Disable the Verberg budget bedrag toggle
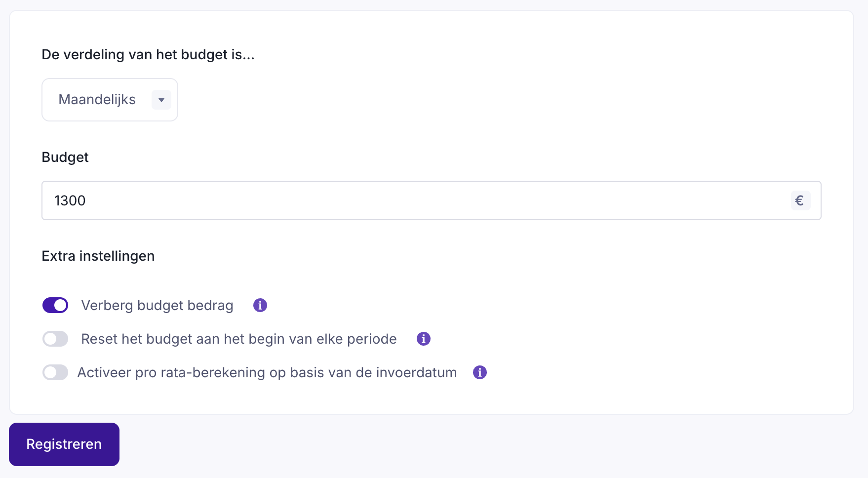The height and width of the screenshot is (478, 868). [55, 305]
